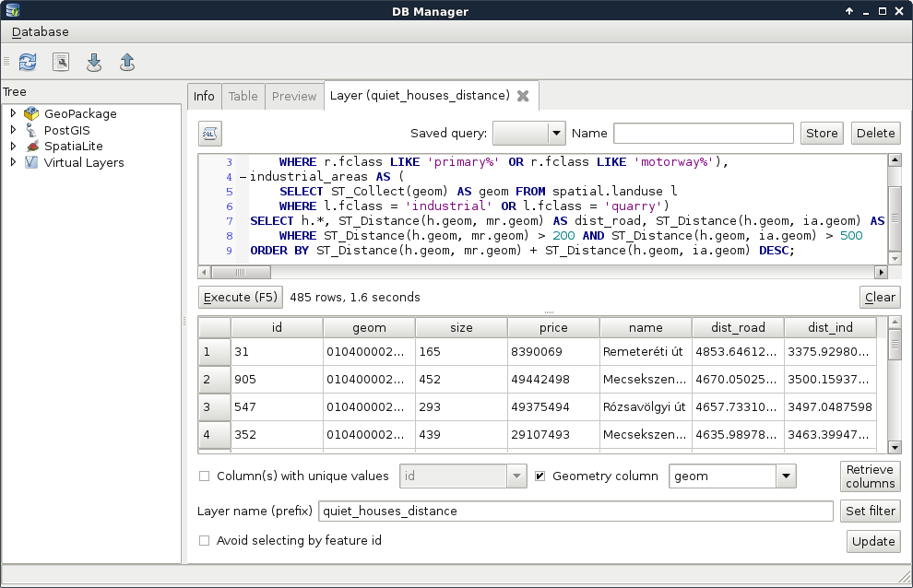The height and width of the screenshot is (588, 913).
Task: Enable Column(s) with unique values checkbox
Action: [x=205, y=476]
